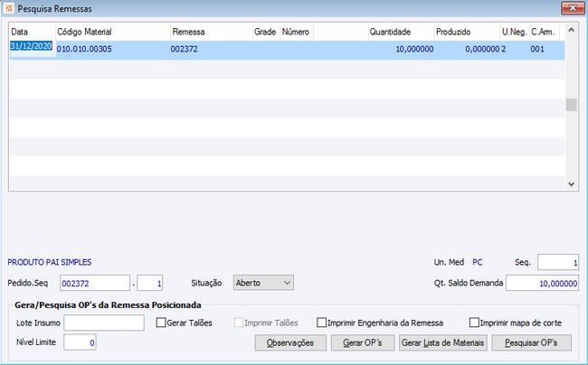Click the PRODUTO PAI SIMPLES label
This screenshot has width=588, height=365.
click(50, 262)
